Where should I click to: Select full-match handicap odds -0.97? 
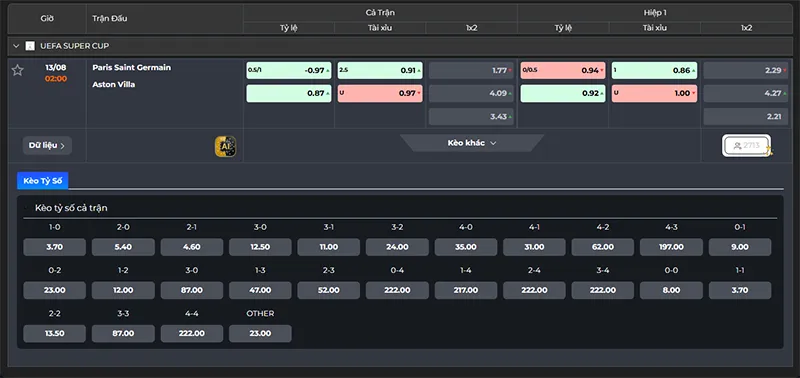[x=289, y=70]
